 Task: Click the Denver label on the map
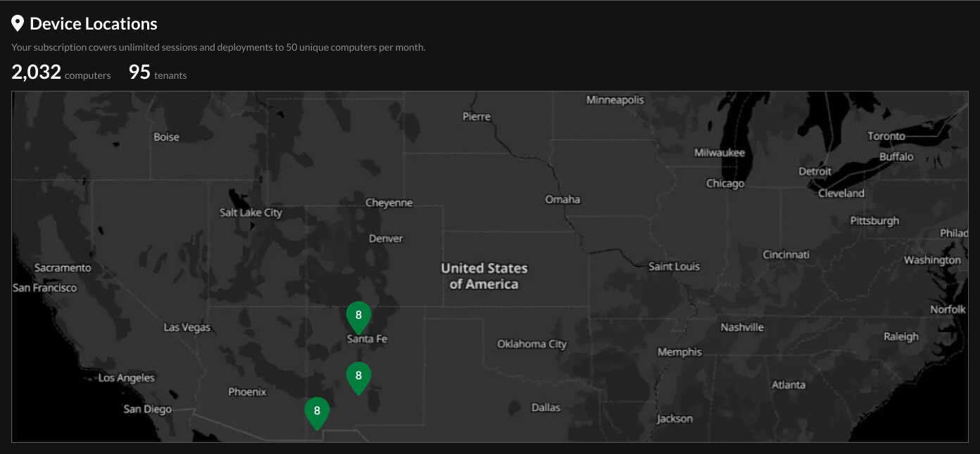click(x=386, y=239)
